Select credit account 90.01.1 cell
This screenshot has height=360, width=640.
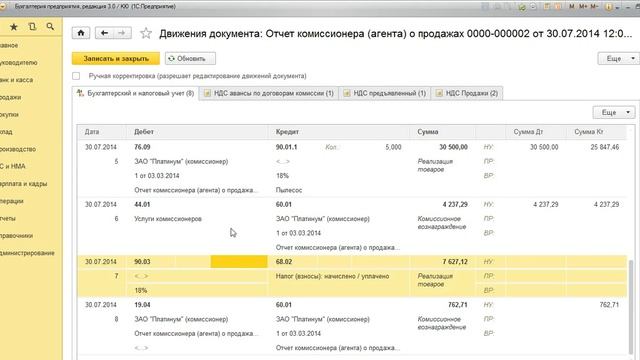[x=286, y=147]
